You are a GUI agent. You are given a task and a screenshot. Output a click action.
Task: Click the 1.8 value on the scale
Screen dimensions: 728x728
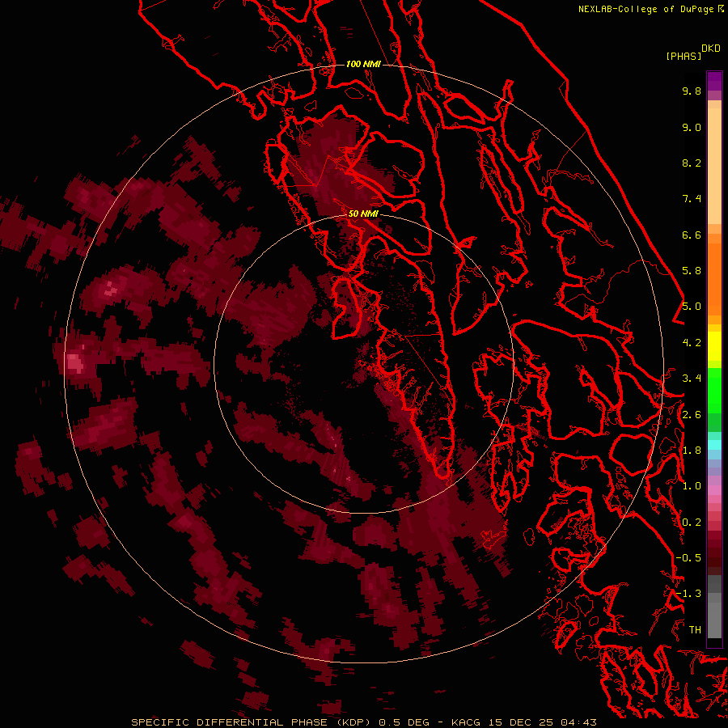click(692, 451)
